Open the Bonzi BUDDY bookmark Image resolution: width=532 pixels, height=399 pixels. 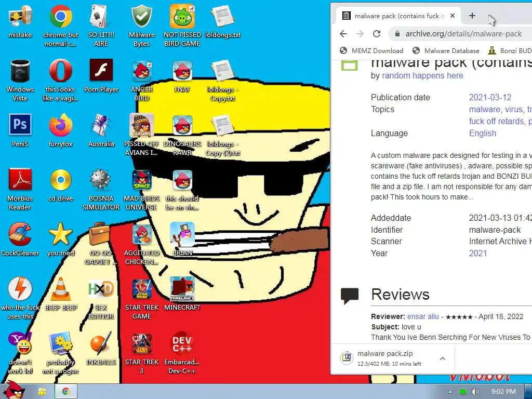pyautogui.click(x=510, y=50)
